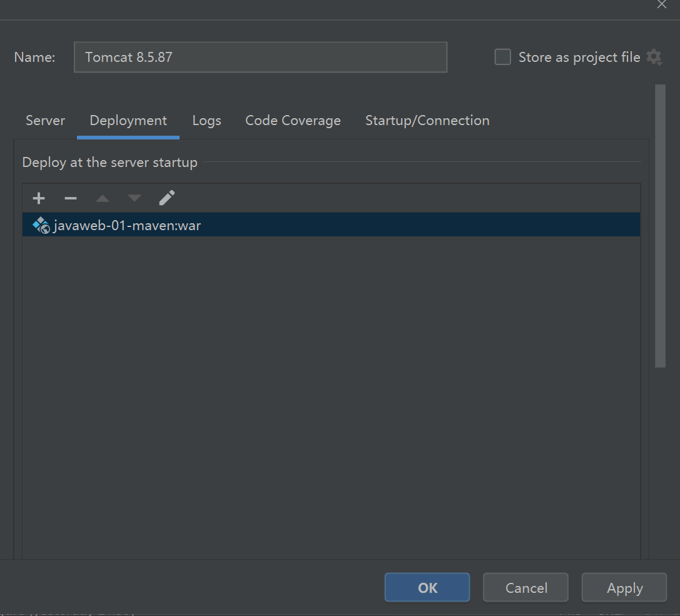Click the Cancel button
Viewport: 680px width, 616px height.
(525, 587)
